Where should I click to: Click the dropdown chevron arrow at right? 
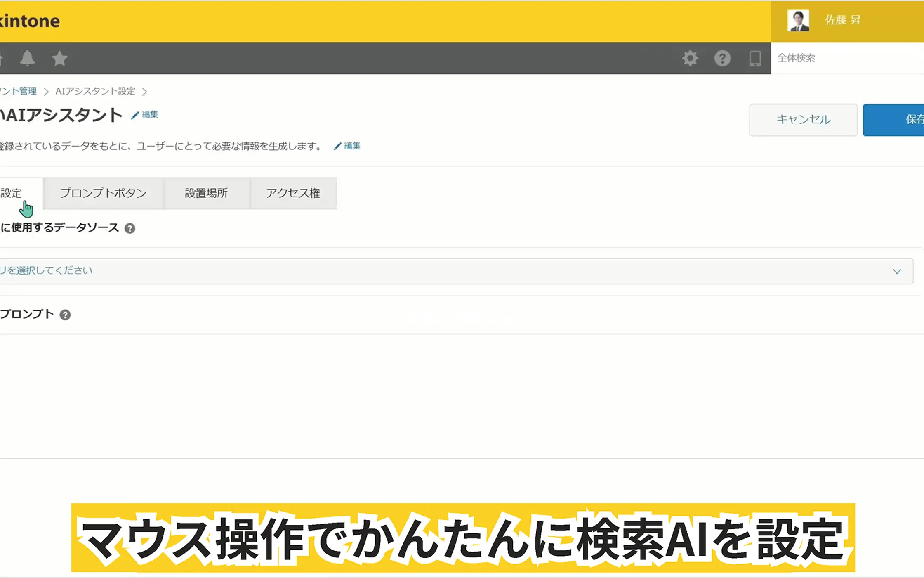pos(897,271)
